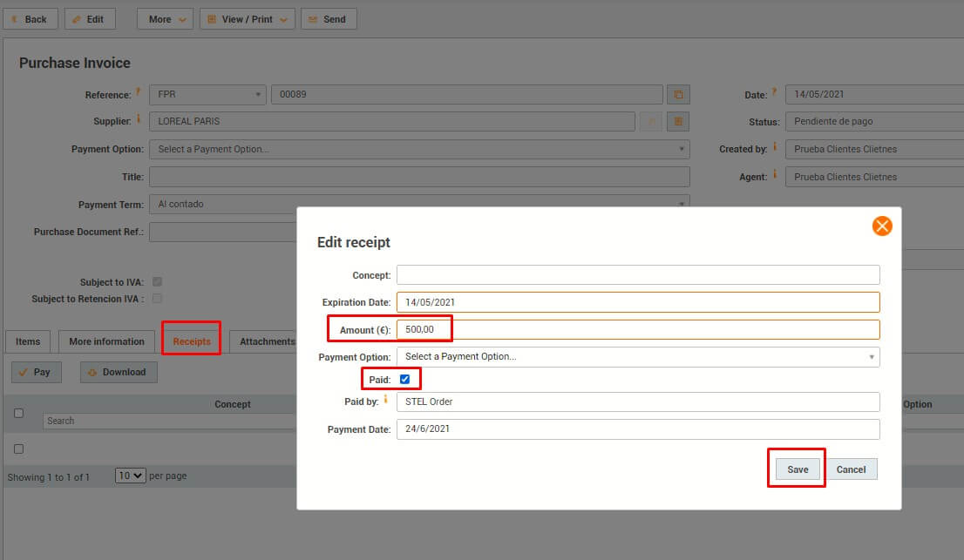Send the purchase invoice
Viewport: 964px width, 560px height.
click(329, 19)
